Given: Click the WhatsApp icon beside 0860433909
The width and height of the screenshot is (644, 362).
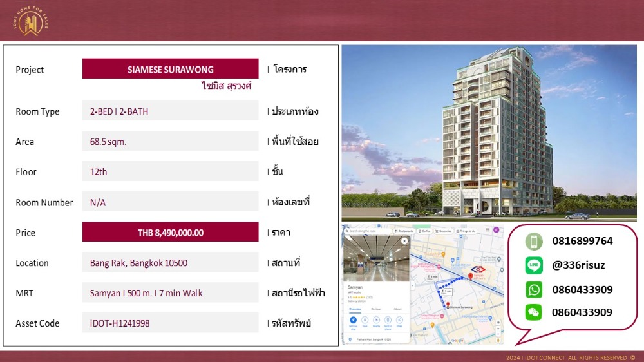Looking at the screenshot, I should point(533,289).
